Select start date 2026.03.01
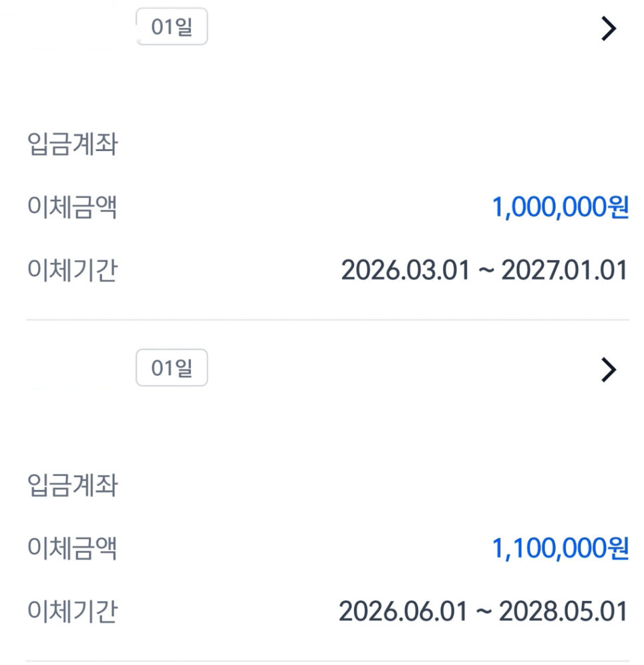This screenshot has width=644, height=665. [406, 271]
